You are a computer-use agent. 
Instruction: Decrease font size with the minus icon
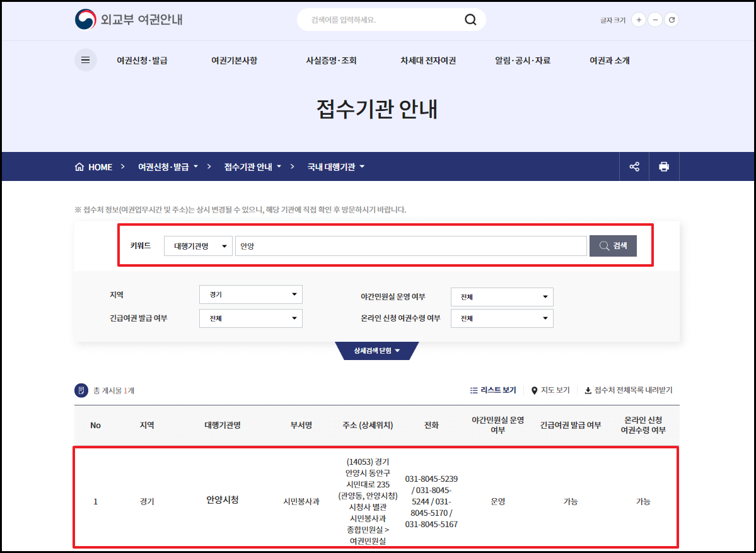click(x=655, y=20)
